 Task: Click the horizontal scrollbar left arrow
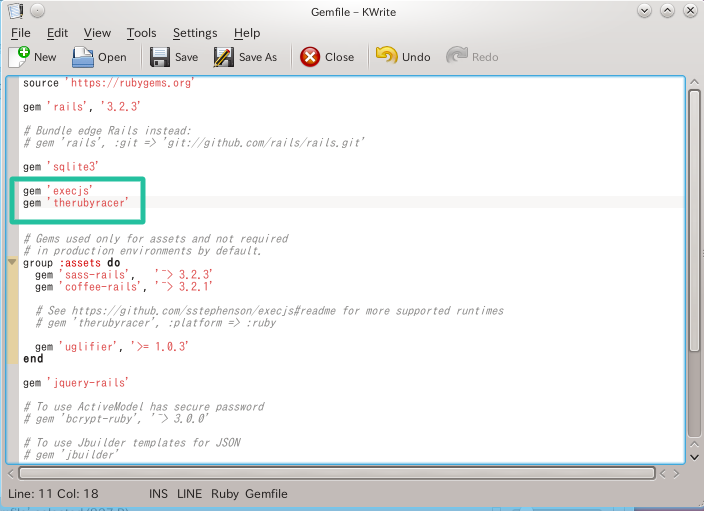point(11,473)
